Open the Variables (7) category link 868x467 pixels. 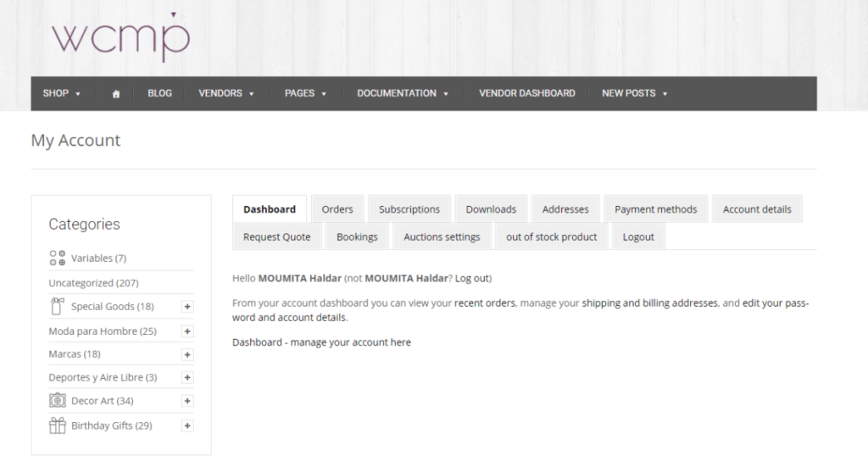pyautogui.click(x=98, y=259)
